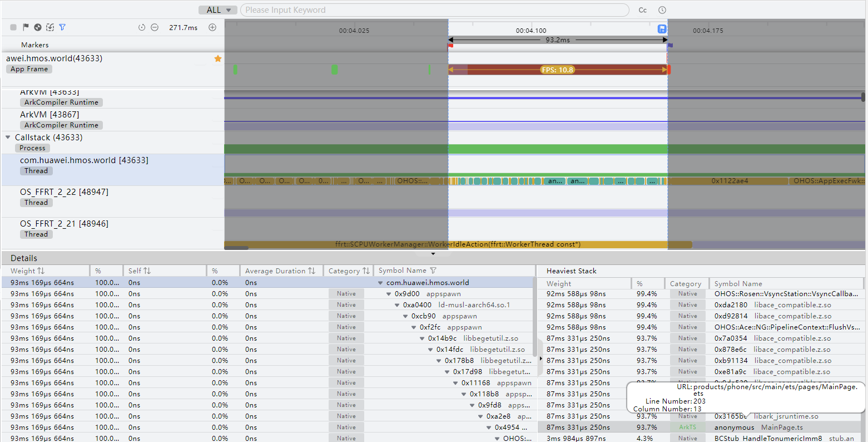The height and width of the screenshot is (442, 868).
Task: Select the FPS: 10.8 red frame bar
Action: click(x=558, y=70)
